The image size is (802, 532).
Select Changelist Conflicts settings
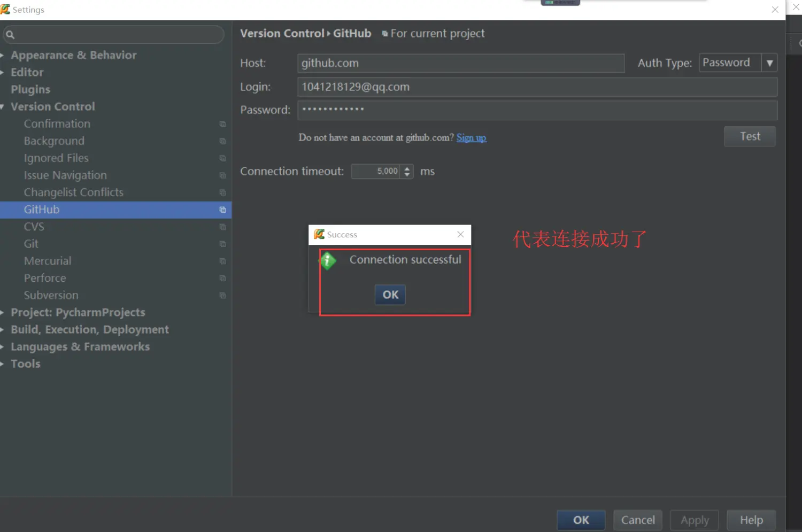(x=73, y=192)
